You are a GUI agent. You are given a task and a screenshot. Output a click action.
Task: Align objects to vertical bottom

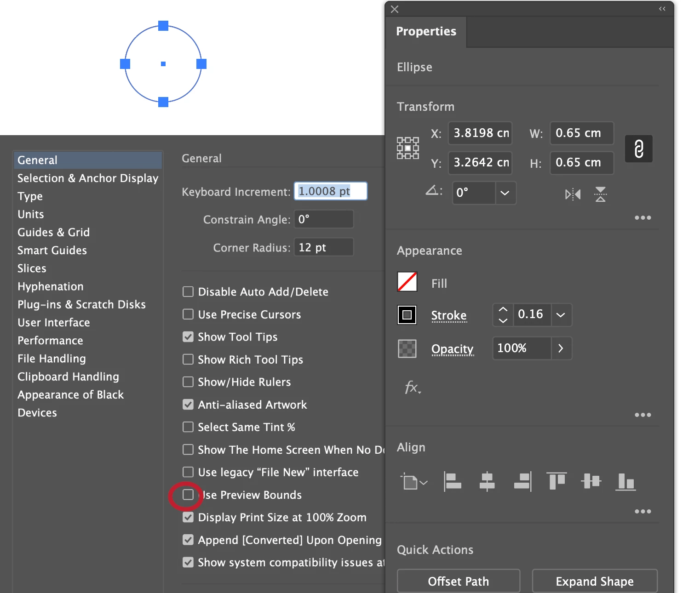(625, 482)
